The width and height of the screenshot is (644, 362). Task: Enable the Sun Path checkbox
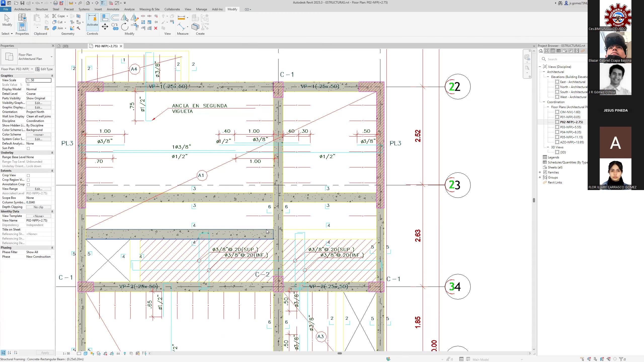(x=28, y=148)
